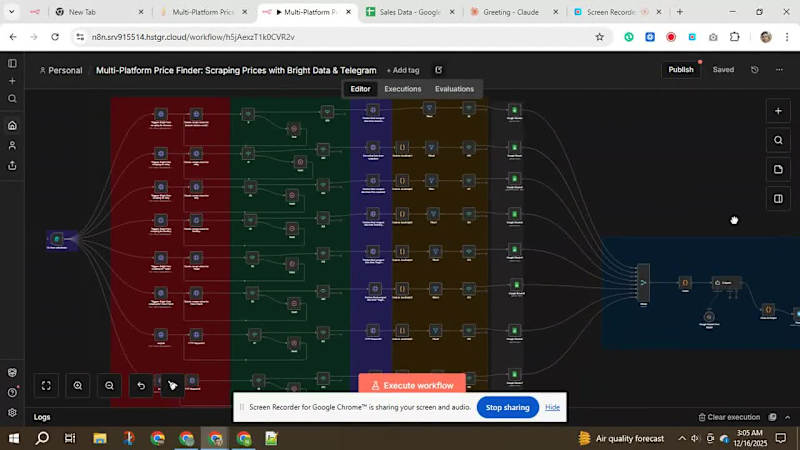Show hidden system tray icons

click(x=682, y=438)
